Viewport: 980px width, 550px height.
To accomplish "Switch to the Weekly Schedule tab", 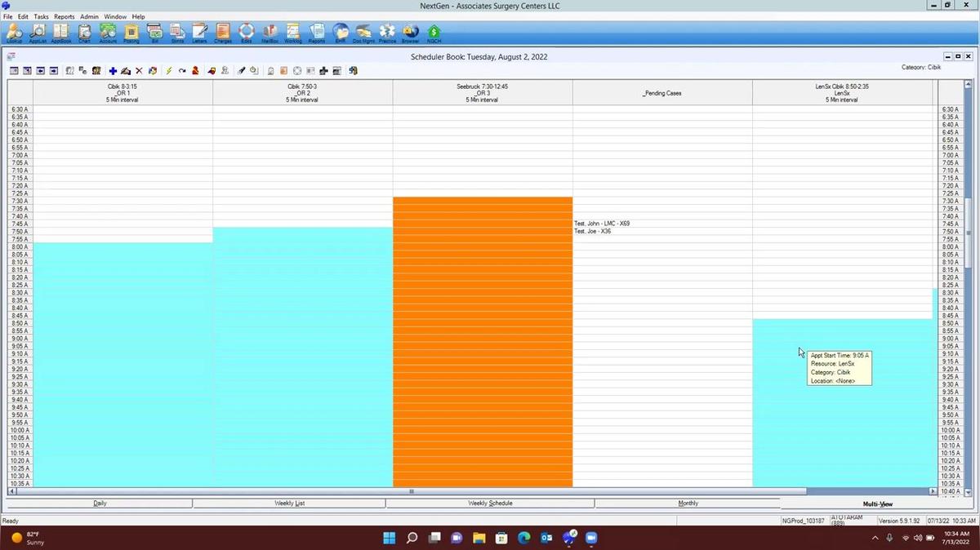I will tap(490, 503).
